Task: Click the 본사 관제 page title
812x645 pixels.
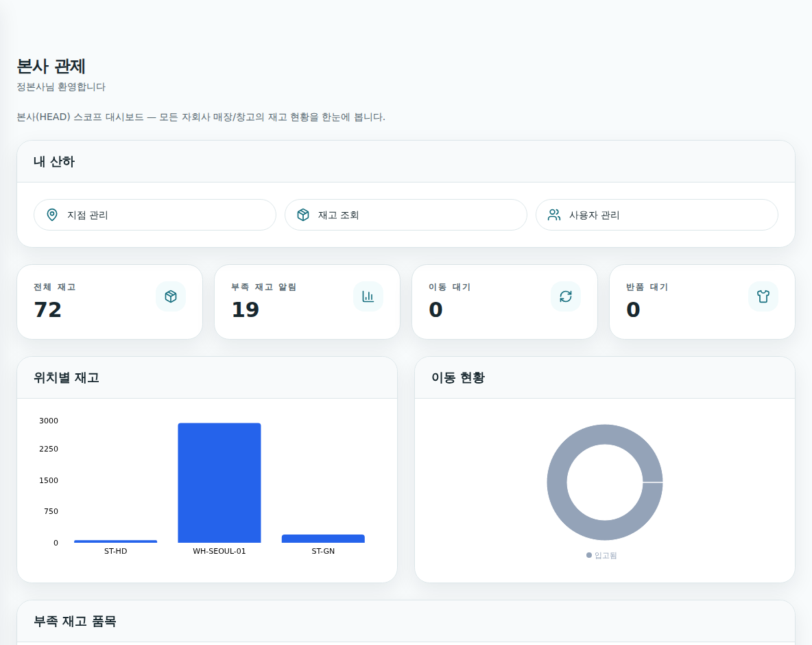Action: (51, 67)
